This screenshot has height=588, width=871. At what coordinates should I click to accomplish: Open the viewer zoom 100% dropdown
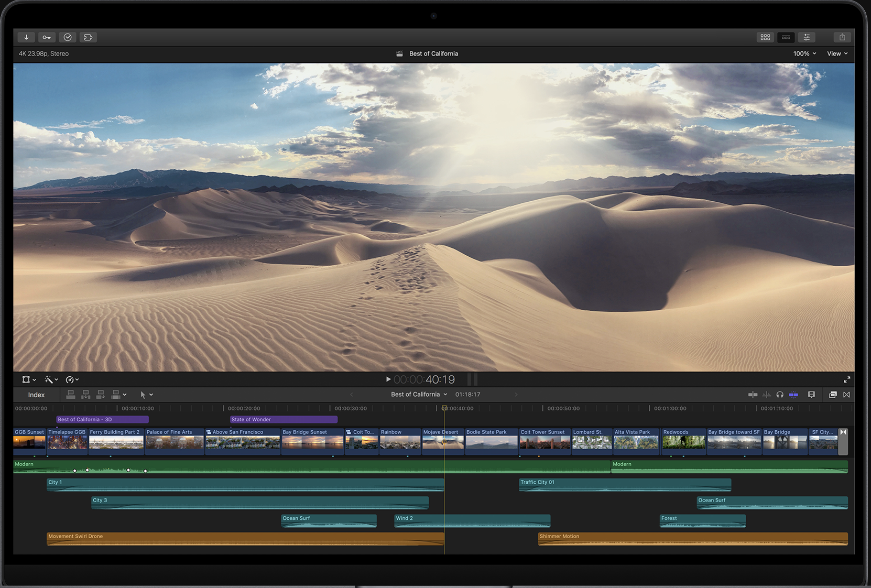[804, 53]
